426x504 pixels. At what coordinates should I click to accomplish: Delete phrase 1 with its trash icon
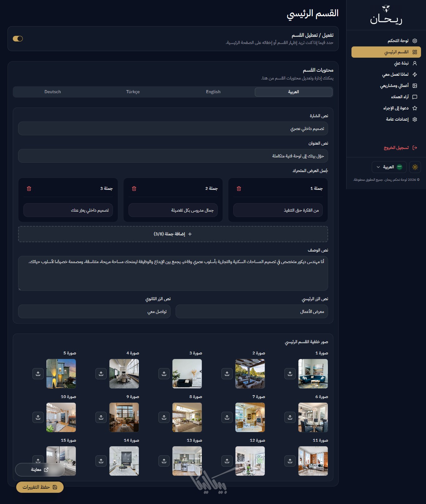pos(239,189)
